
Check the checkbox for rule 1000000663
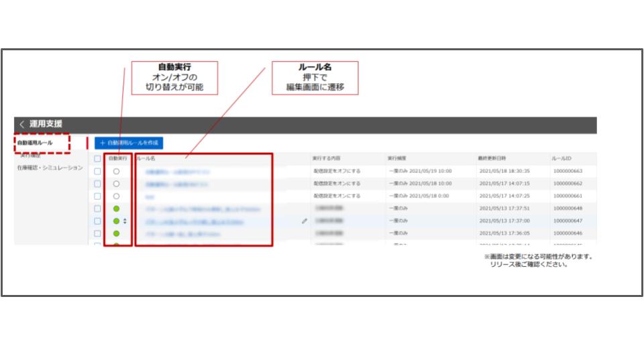point(97,171)
